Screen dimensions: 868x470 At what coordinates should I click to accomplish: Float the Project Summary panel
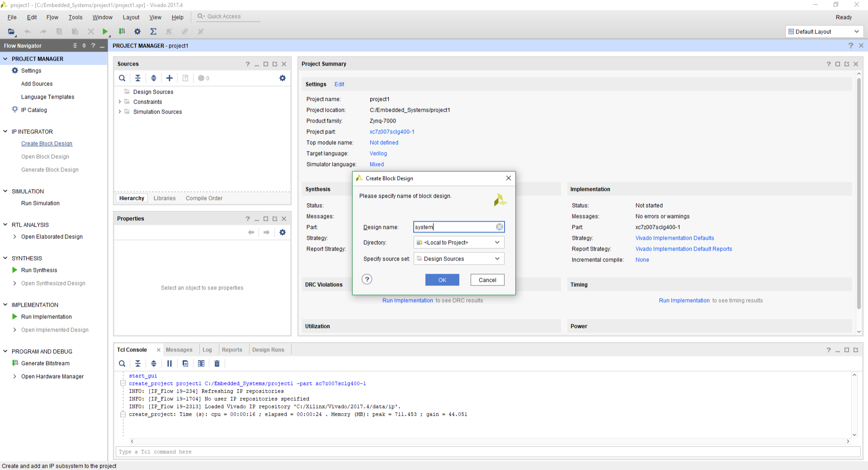click(x=847, y=64)
